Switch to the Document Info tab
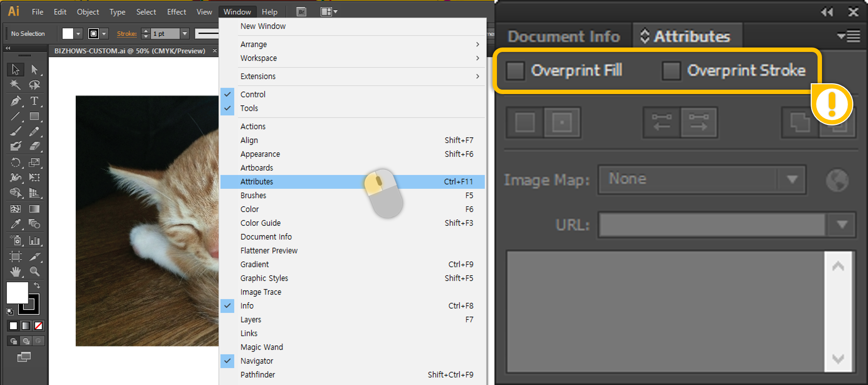 [563, 37]
